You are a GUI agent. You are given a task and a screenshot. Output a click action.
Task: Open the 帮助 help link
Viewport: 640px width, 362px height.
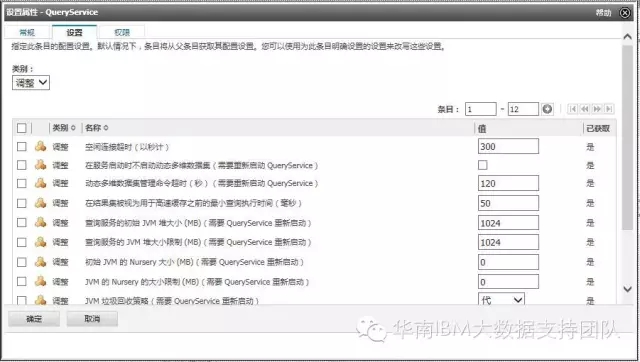point(603,13)
